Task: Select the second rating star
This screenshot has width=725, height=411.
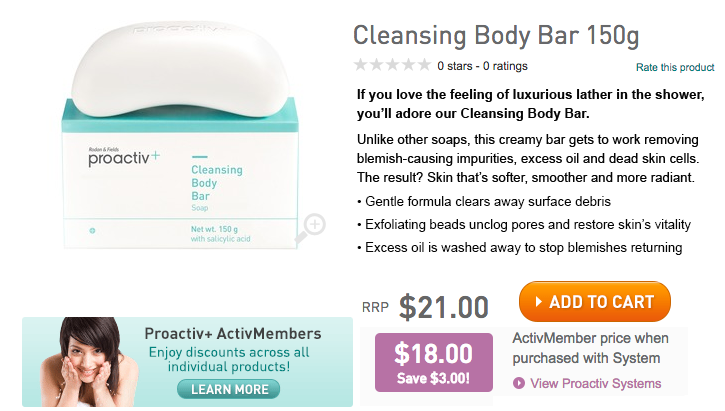Action: tap(376, 65)
